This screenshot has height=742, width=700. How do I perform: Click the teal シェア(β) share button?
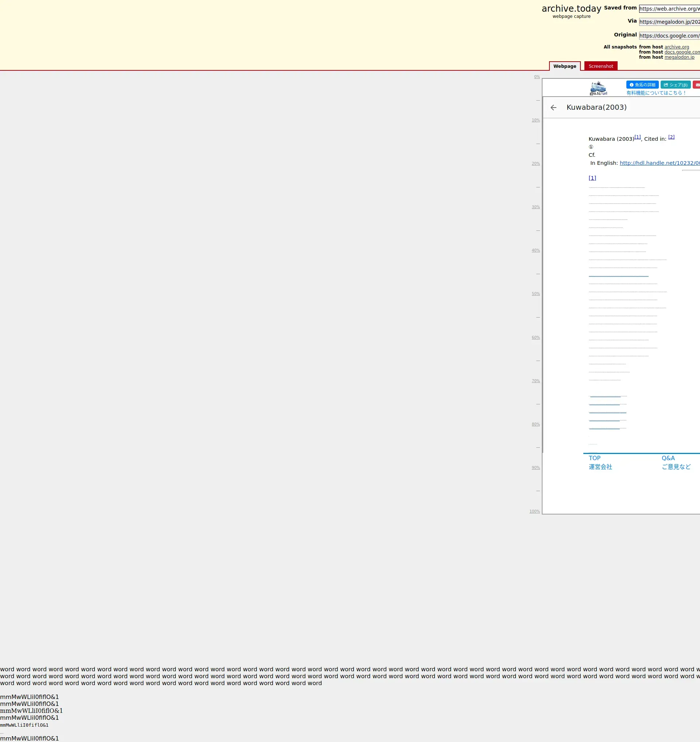pos(675,85)
